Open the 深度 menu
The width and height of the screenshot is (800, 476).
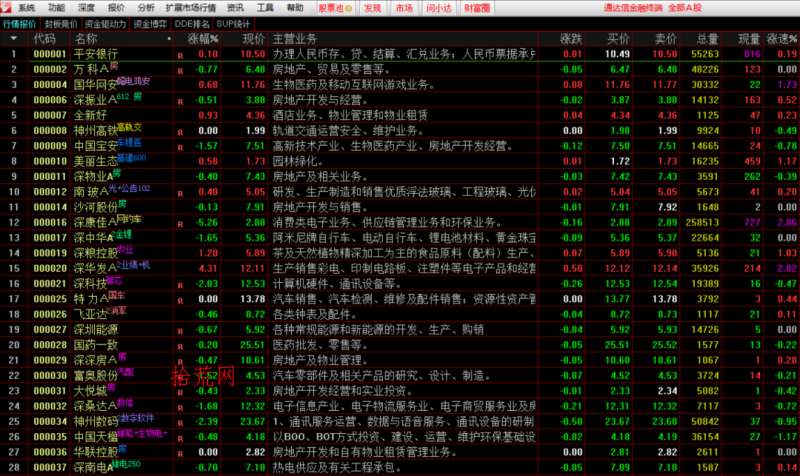coord(86,8)
